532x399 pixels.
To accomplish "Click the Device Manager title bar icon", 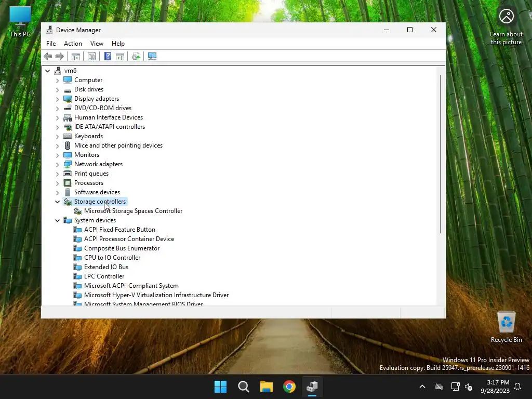I will click(x=49, y=30).
